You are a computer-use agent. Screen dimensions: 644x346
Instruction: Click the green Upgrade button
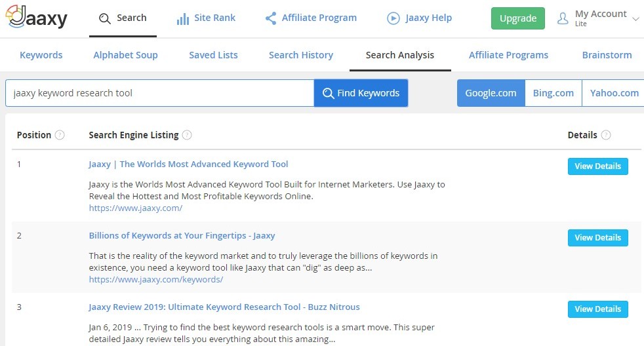pos(518,18)
